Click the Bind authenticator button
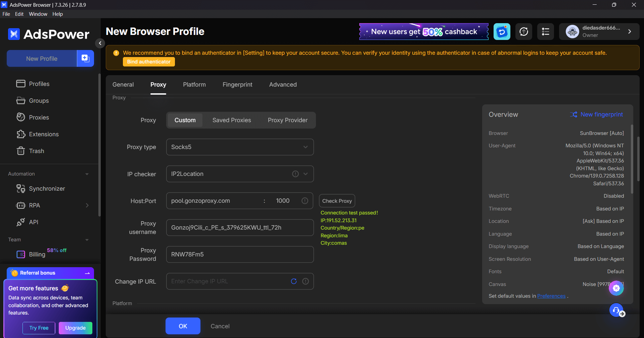Image resolution: width=644 pixels, height=338 pixels. coord(149,62)
